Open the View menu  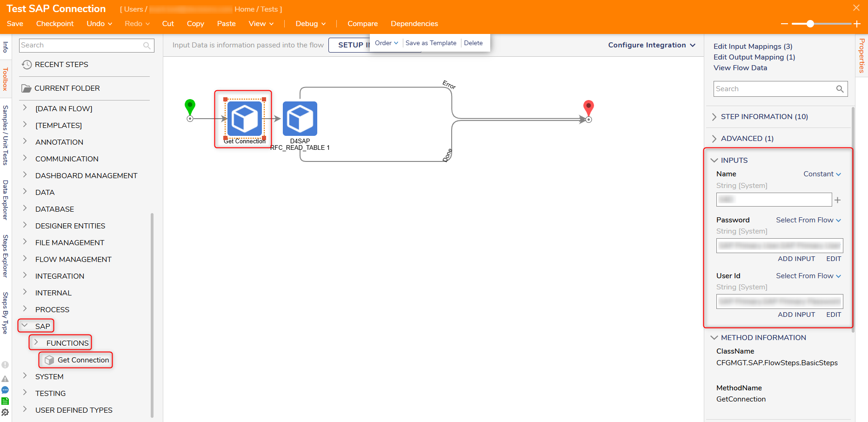pyautogui.click(x=261, y=24)
